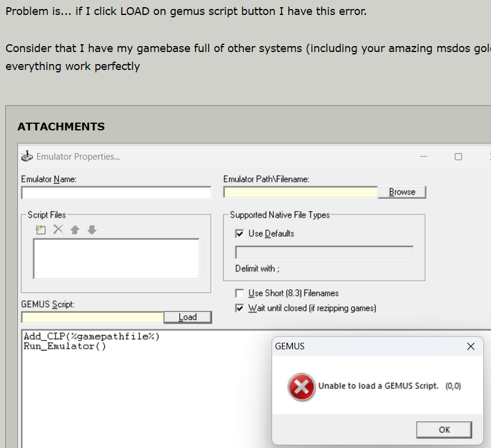Enable Use Short (8.3) Filenames
Image resolution: width=491 pixels, height=448 pixels.
pyautogui.click(x=240, y=293)
